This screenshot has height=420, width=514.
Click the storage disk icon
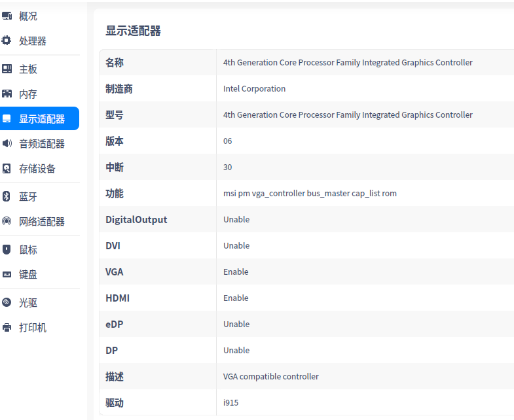pyautogui.click(x=7, y=168)
